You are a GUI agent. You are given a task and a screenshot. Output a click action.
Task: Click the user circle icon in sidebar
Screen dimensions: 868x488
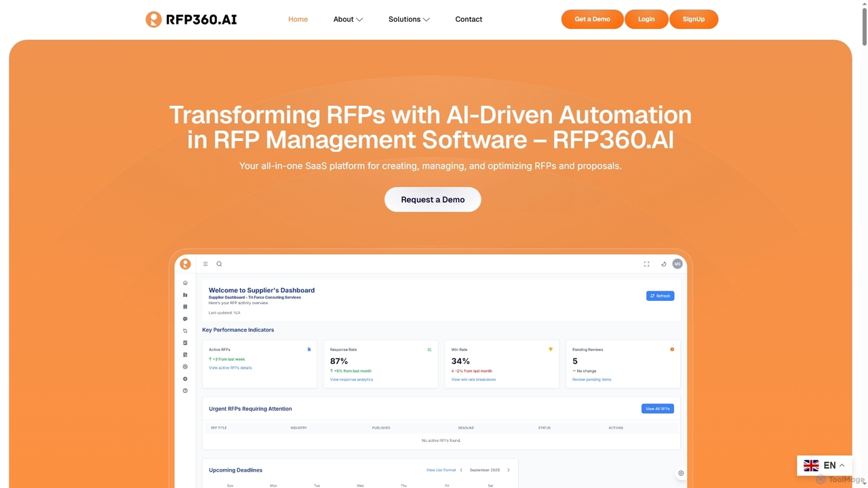coord(185,367)
